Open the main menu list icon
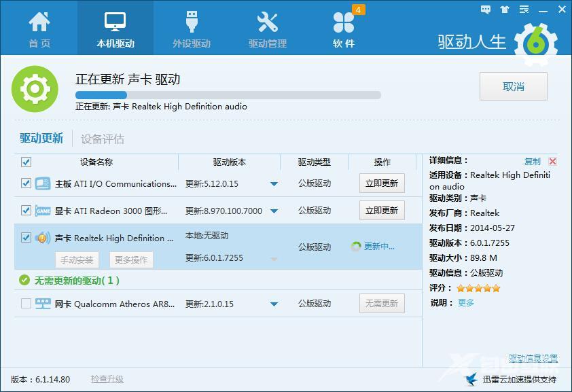 click(522, 10)
